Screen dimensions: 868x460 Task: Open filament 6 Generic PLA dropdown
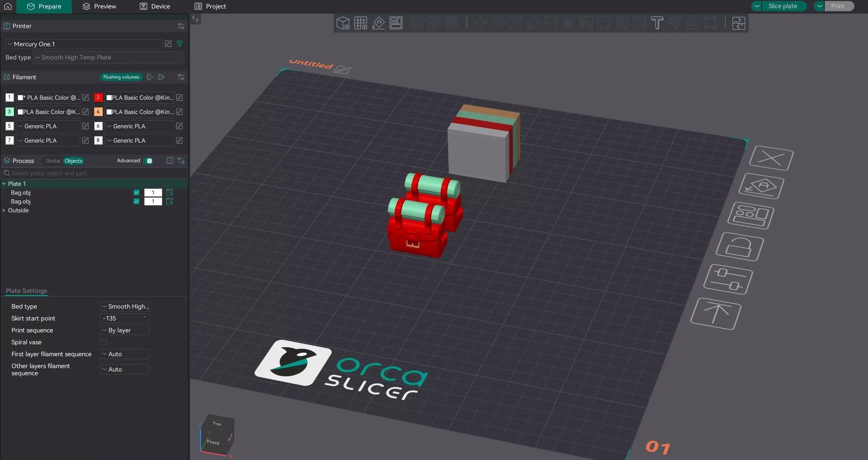coord(139,126)
